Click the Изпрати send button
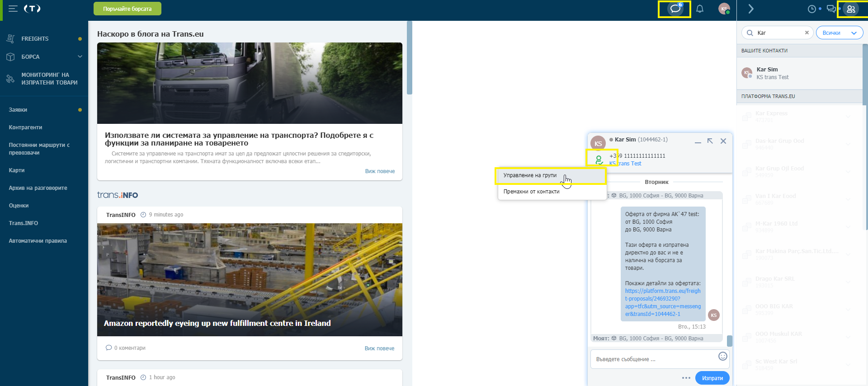This screenshot has width=868, height=386. [x=712, y=378]
